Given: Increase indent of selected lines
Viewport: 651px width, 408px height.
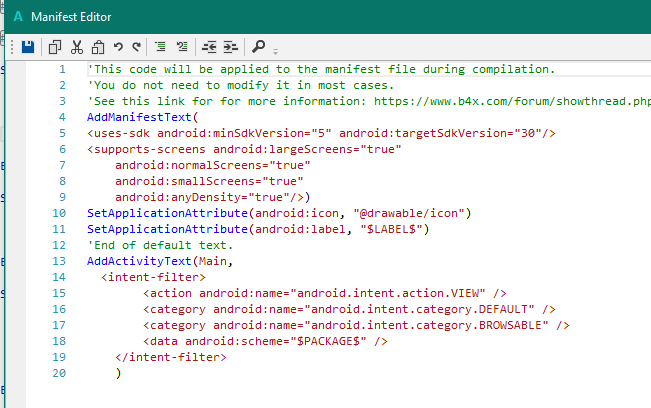Looking at the screenshot, I should [230, 47].
